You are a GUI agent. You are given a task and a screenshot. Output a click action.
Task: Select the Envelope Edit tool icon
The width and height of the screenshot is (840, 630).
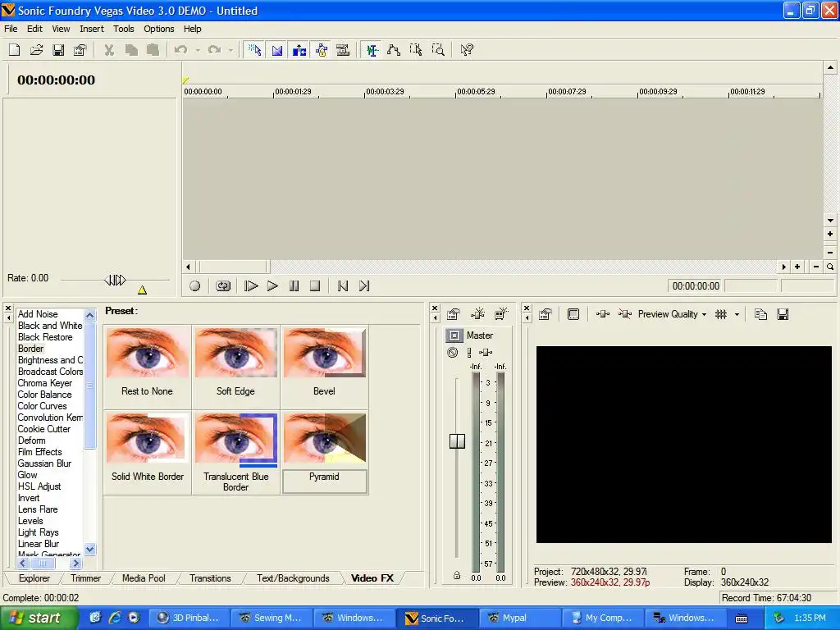point(394,50)
